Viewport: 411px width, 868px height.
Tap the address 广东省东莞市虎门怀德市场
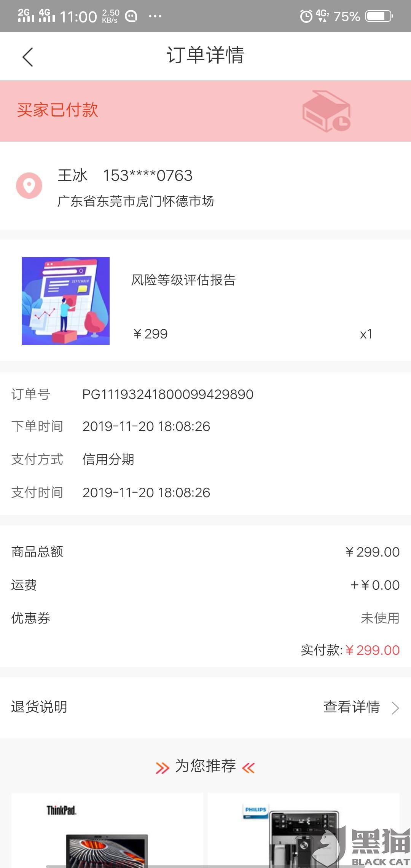tap(135, 201)
